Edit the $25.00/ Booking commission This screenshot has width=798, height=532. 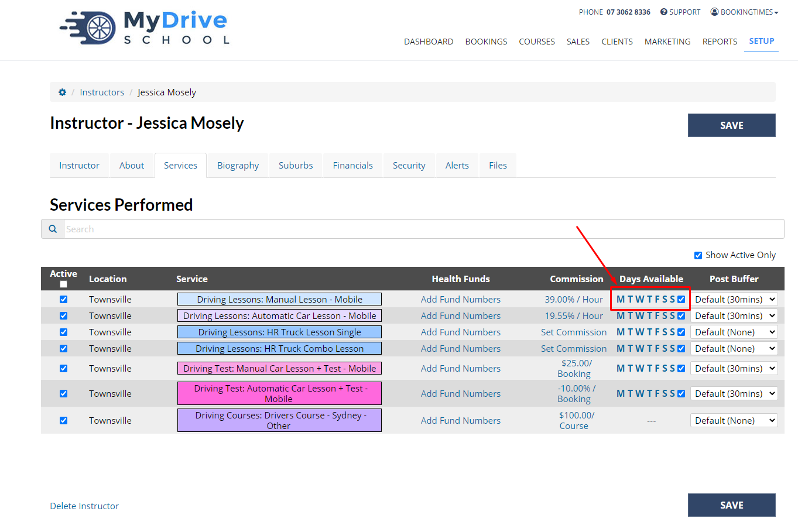(575, 368)
